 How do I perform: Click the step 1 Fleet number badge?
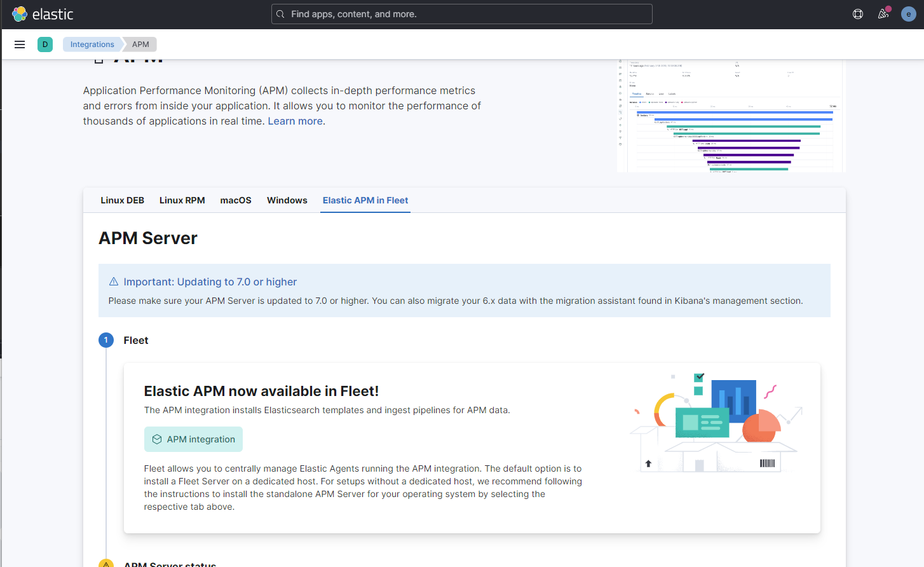click(x=106, y=340)
